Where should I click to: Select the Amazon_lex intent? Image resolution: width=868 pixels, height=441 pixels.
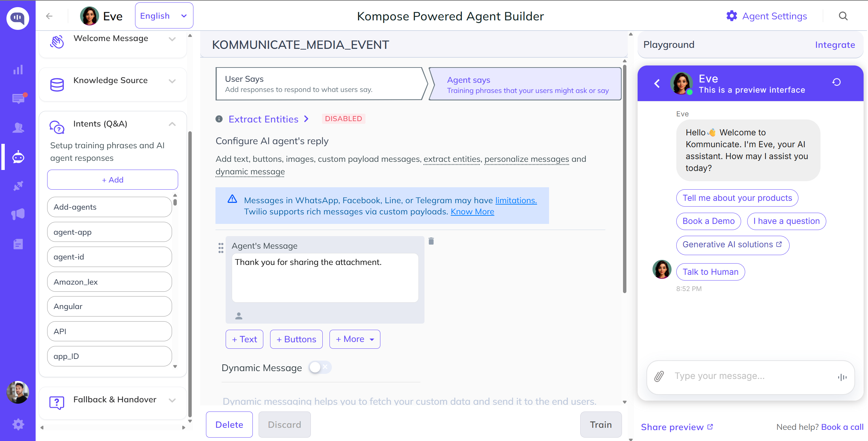pyautogui.click(x=110, y=282)
